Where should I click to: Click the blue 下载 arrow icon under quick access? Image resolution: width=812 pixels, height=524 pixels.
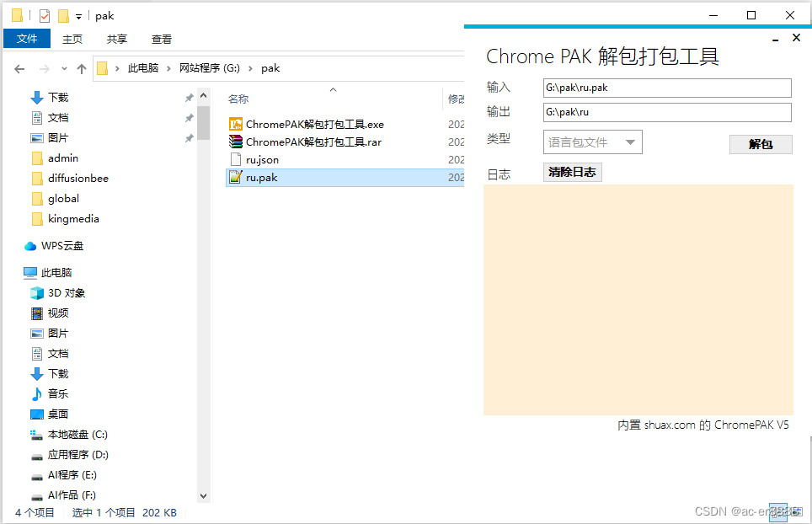[x=37, y=98]
